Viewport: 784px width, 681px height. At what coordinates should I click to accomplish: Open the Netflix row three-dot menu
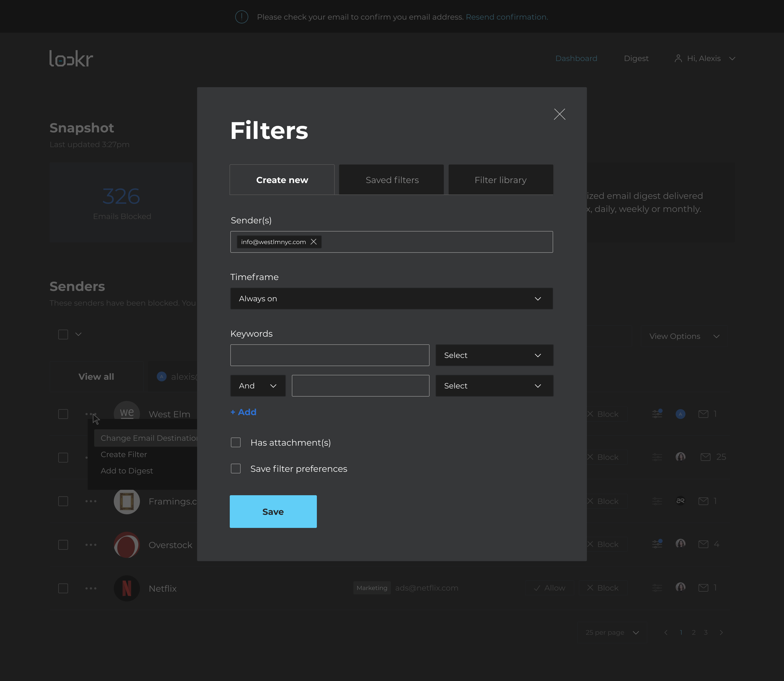click(91, 588)
